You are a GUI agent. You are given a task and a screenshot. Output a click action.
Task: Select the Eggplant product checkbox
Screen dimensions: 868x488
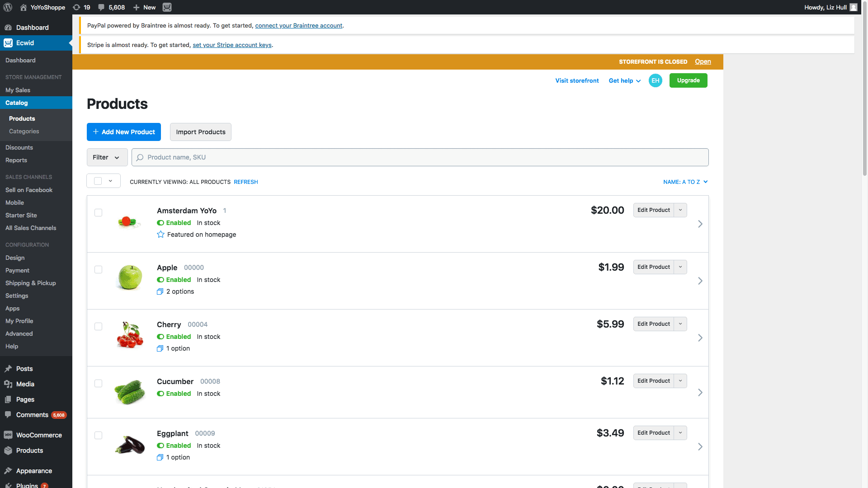98,435
